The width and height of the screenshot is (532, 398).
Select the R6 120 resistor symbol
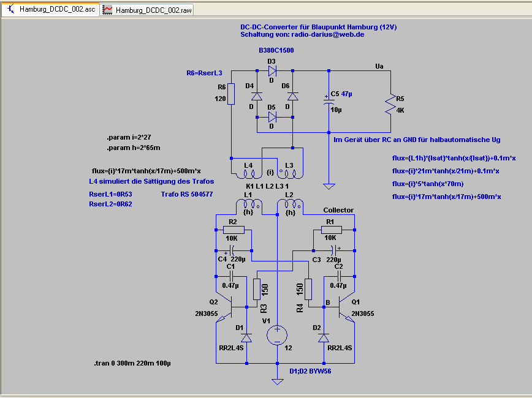click(231, 94)
